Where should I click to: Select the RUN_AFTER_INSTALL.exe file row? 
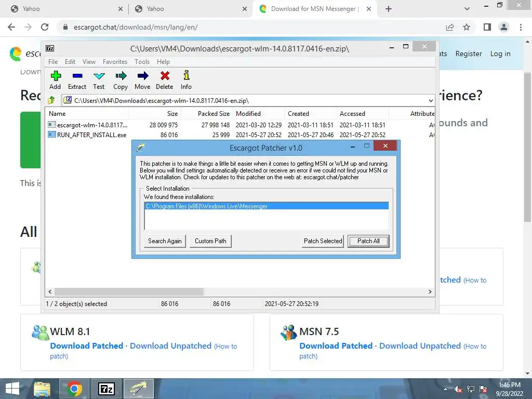(240, 135)
